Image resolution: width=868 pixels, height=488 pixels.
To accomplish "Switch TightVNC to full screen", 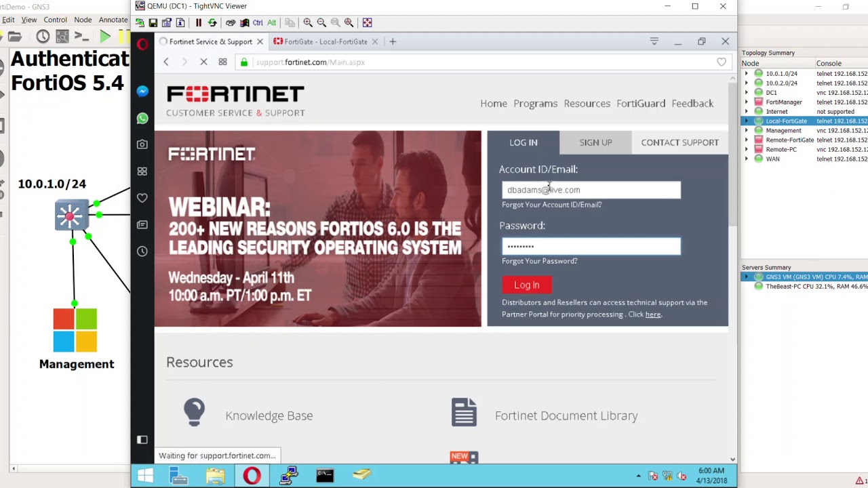I will click(x=367, y=22).
